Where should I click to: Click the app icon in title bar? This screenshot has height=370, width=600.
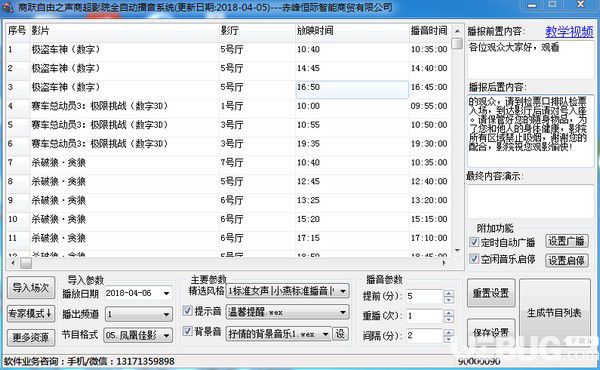7,7
